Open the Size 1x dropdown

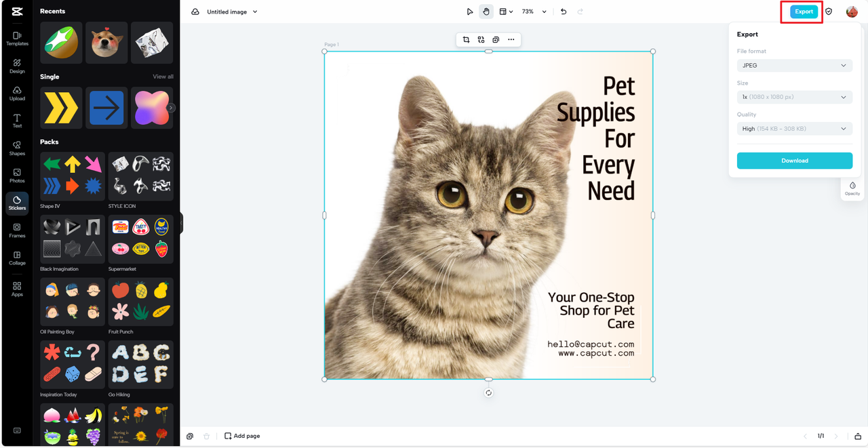pyautogui.click(x=795, y=97)
